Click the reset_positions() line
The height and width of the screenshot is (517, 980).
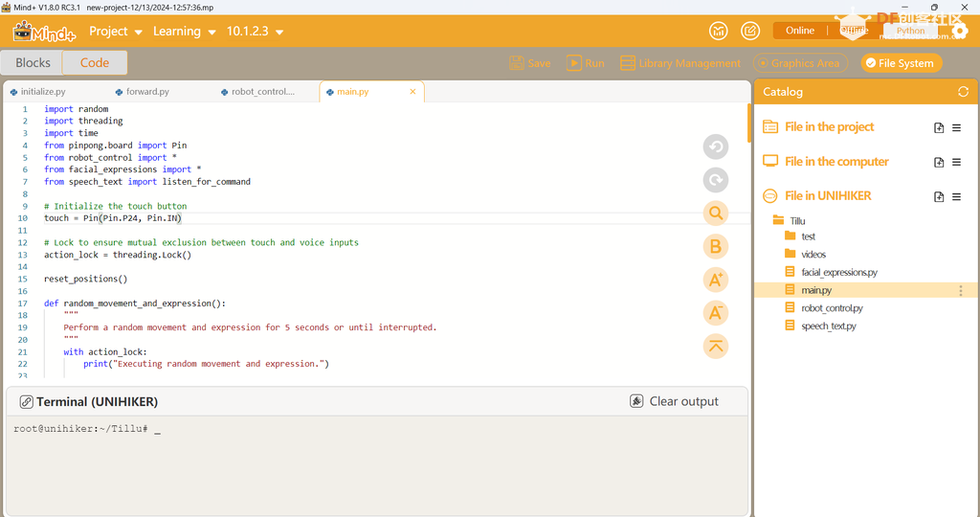pos(85,279)
